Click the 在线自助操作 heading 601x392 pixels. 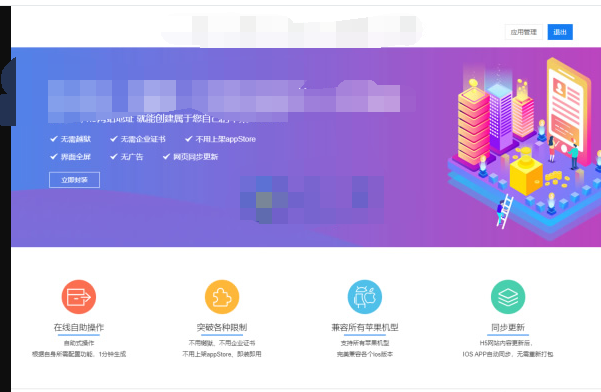click(x=79, y=327)
